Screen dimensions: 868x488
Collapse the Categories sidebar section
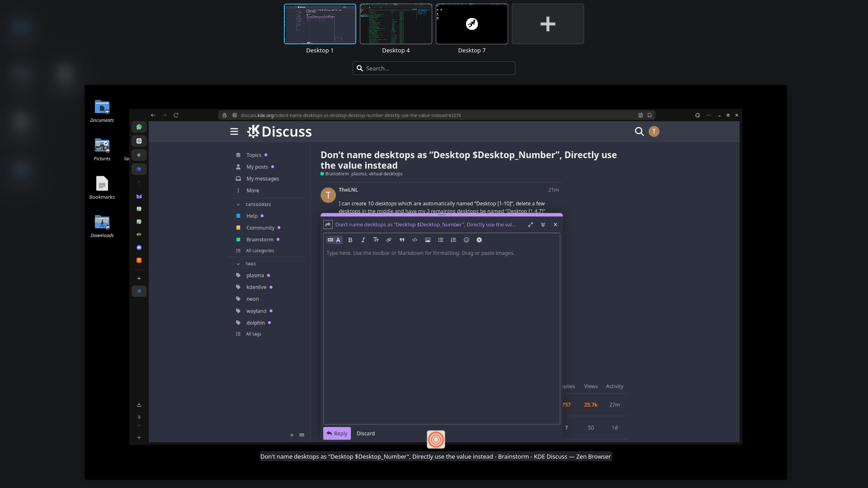click(238, 205)
